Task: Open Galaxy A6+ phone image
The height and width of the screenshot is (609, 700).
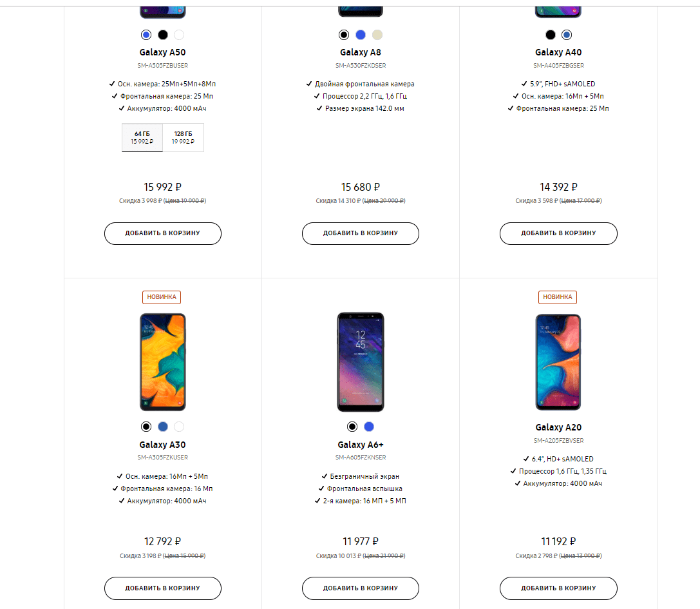Action: click(361, 362)
